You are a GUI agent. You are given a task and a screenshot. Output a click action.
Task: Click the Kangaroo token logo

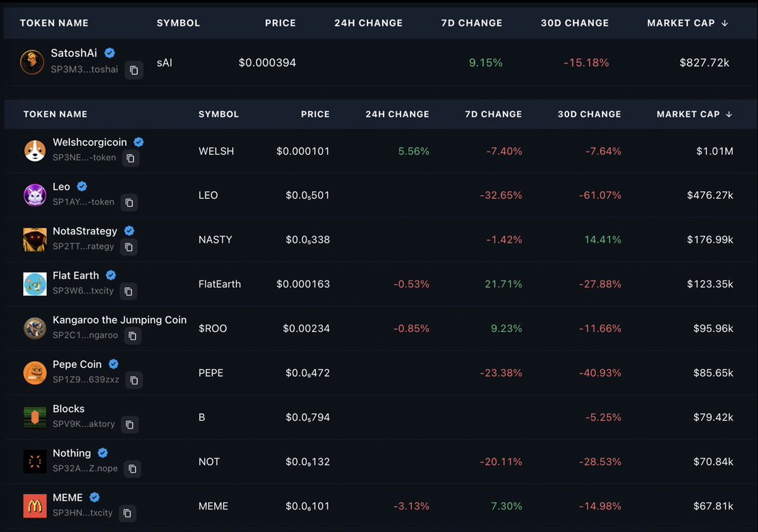tap(35, 328)
